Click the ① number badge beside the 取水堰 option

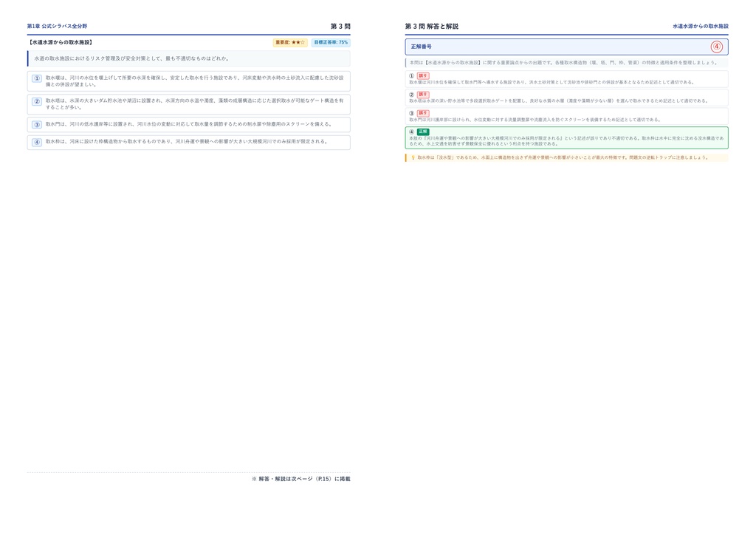coord(37,78)
